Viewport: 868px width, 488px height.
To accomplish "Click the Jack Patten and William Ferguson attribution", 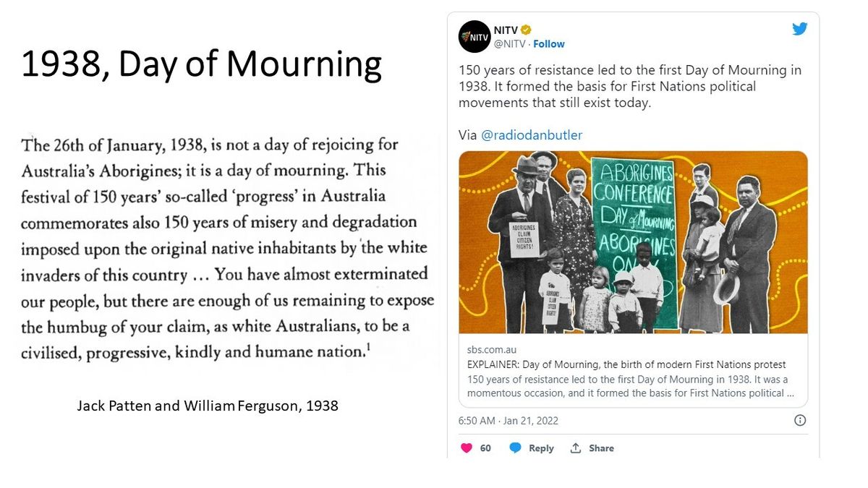I will 208,406.
